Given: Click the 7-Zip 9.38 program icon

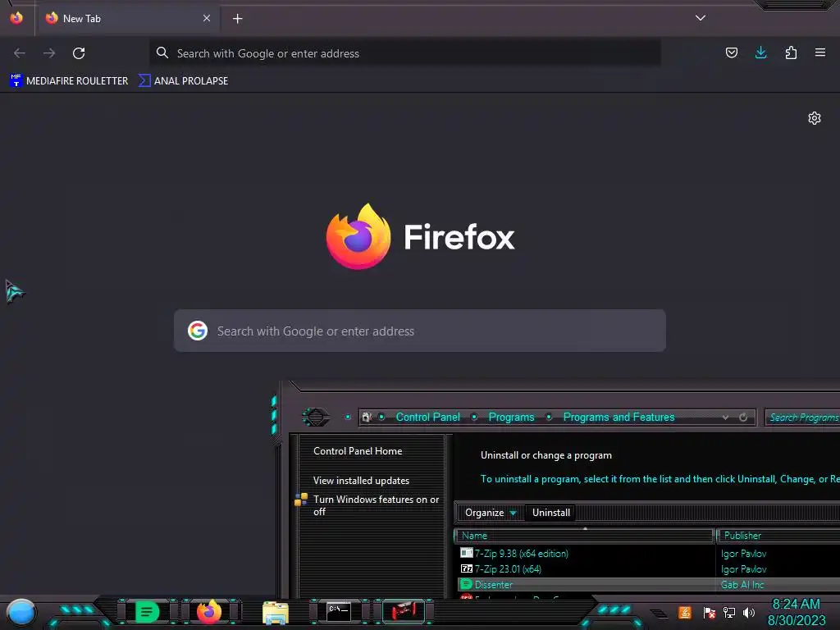Looking at the screenshot, I should (467, 553).
